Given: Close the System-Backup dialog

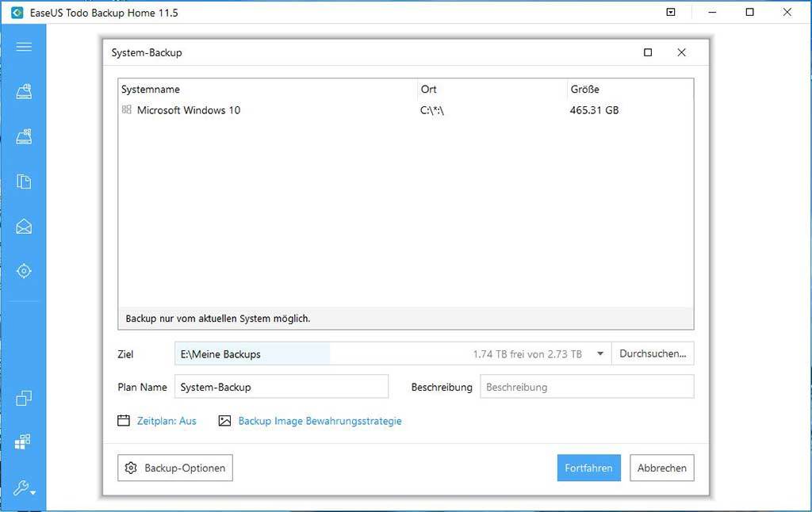Looking at the screenshot, I should click(681, 52).
